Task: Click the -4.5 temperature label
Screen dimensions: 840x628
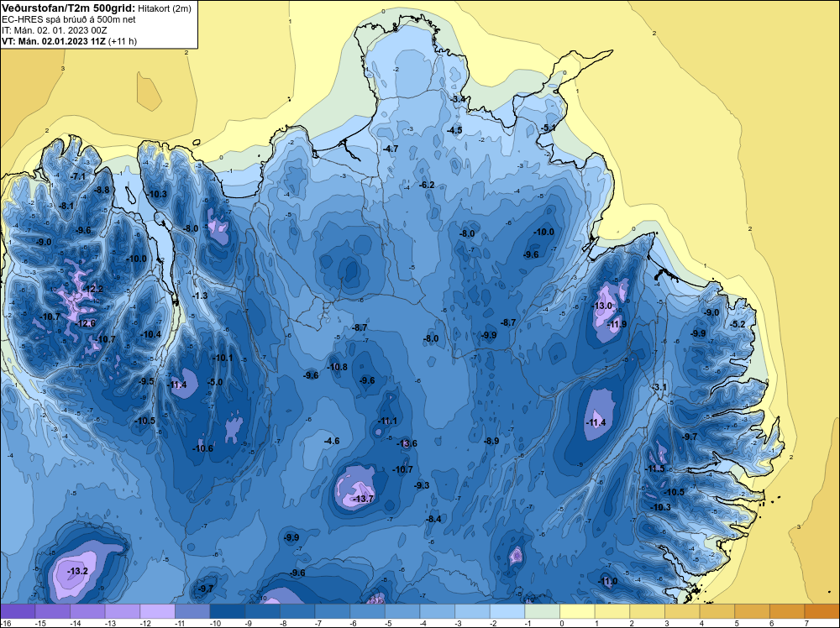Action: (454, 130)
